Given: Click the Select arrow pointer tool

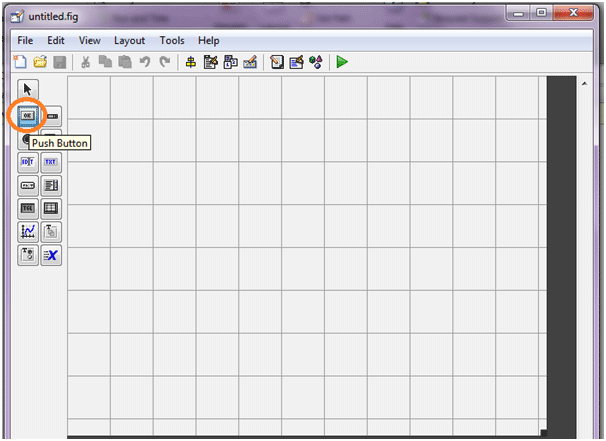Looking at the screenshot, I should coord(28,90).
